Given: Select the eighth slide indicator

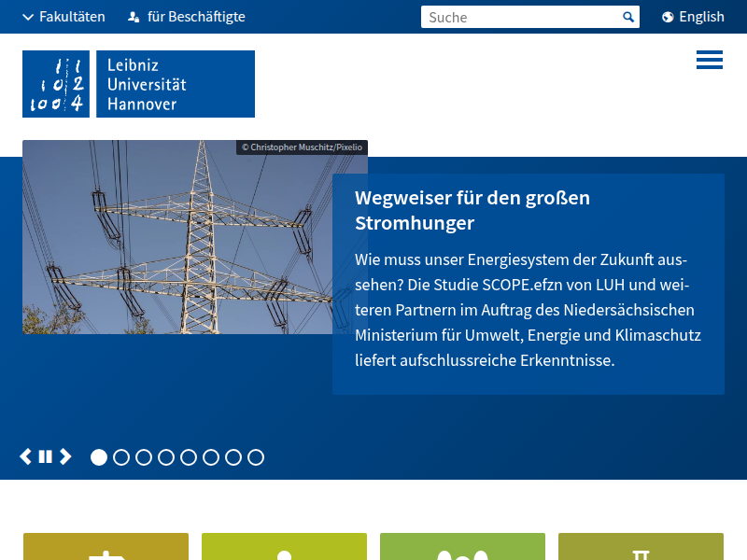Looking at the screenshot, I should coord(256,457).
